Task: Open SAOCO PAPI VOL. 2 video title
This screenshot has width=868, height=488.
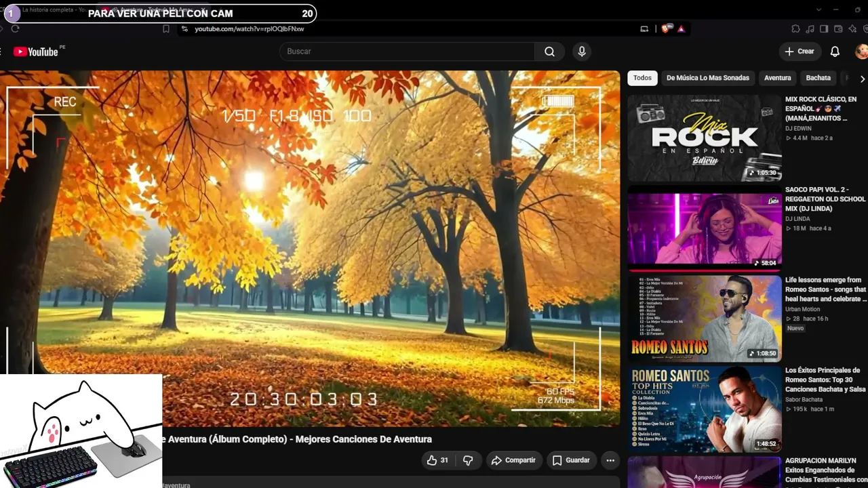Action: point(825,199)
